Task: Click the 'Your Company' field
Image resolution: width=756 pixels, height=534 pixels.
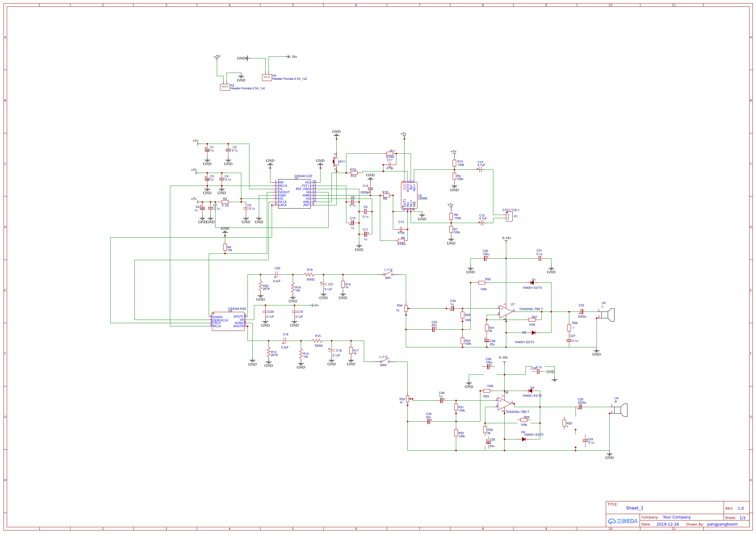Action: 677,517
